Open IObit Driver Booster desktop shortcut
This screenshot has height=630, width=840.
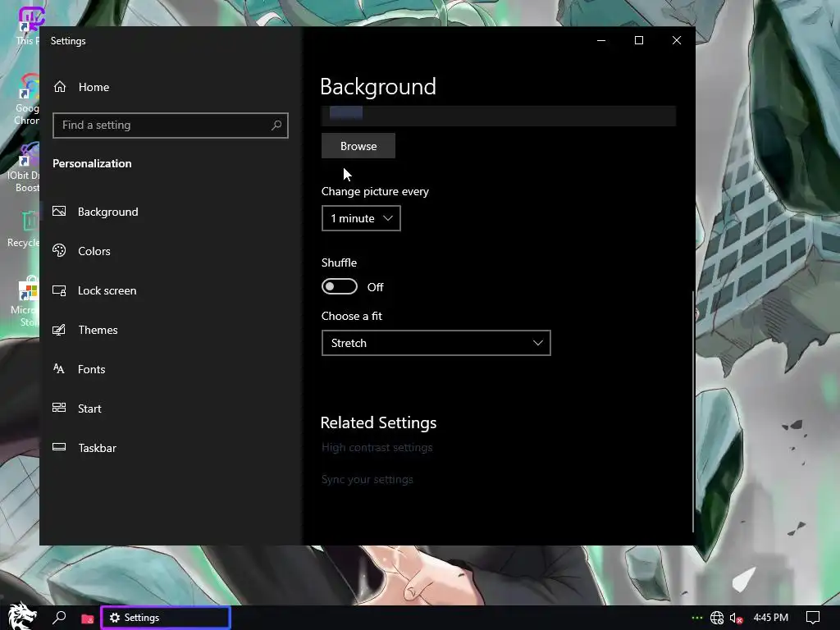pyautogui.click(x=25, y=167)
